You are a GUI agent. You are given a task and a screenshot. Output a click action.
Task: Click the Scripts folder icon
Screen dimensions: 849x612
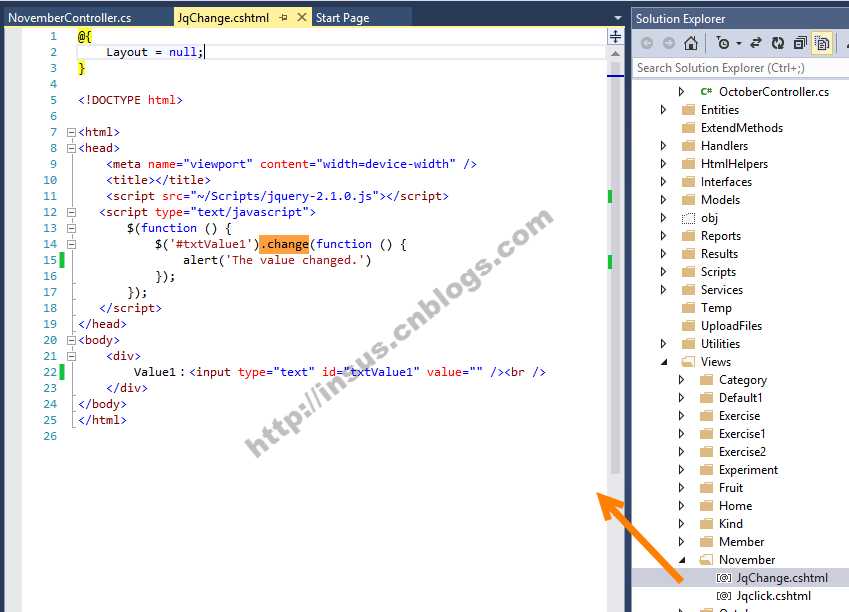click(x=688, y=272)
